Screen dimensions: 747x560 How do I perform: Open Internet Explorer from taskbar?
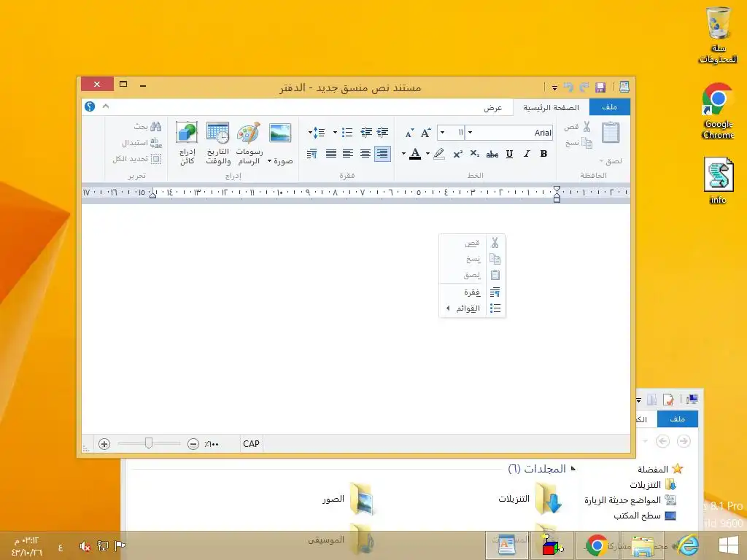coord(687,545)
